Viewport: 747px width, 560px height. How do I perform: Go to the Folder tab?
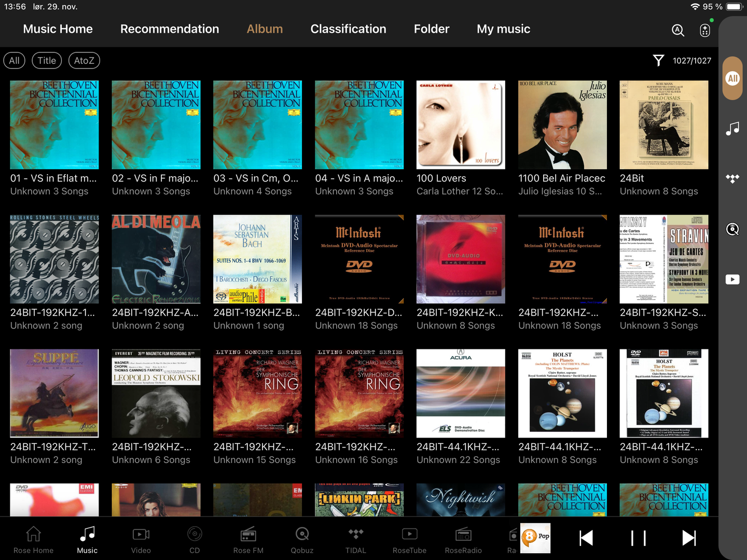click(432, 29)
